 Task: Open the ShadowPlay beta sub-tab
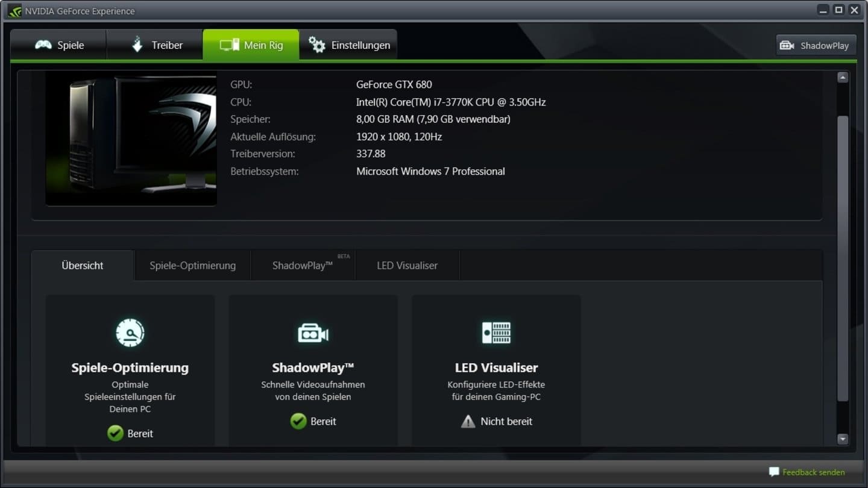[x=303, y=266]
